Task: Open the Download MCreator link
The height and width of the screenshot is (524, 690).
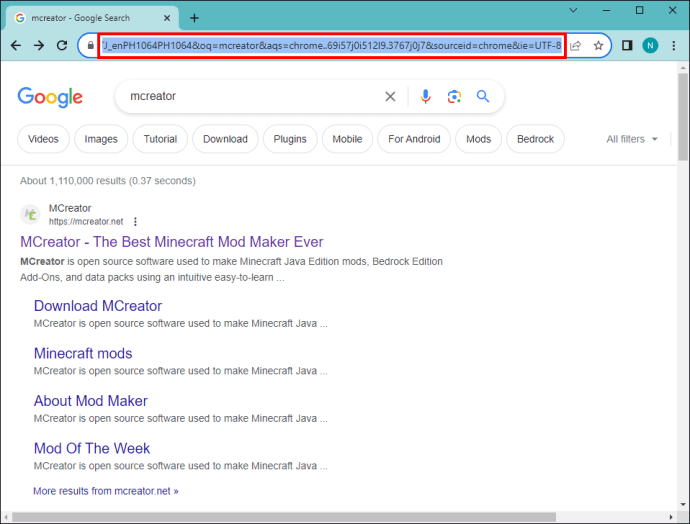Action: (x=98, y=306)
